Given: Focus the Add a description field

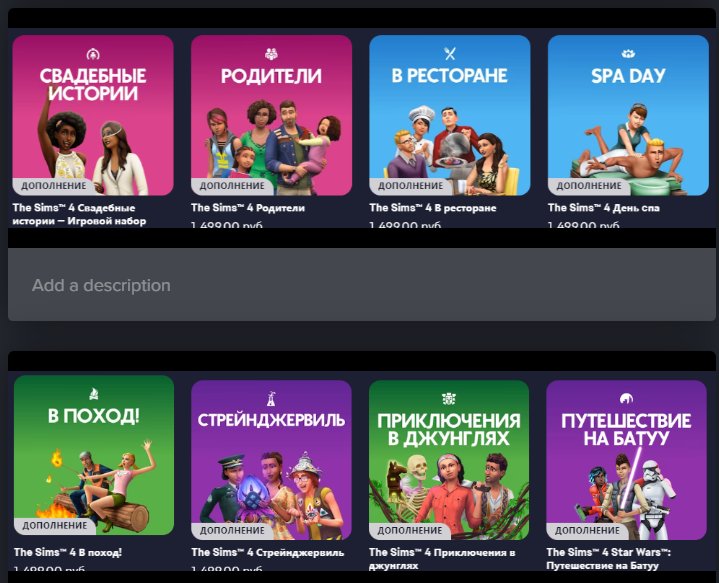Looking at the screenshot, I should tap(359, 285).
